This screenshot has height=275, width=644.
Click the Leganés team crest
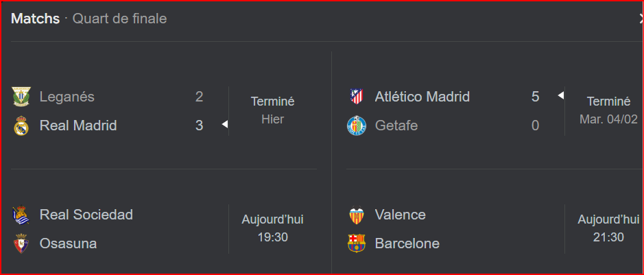click(x=22, y=97)
